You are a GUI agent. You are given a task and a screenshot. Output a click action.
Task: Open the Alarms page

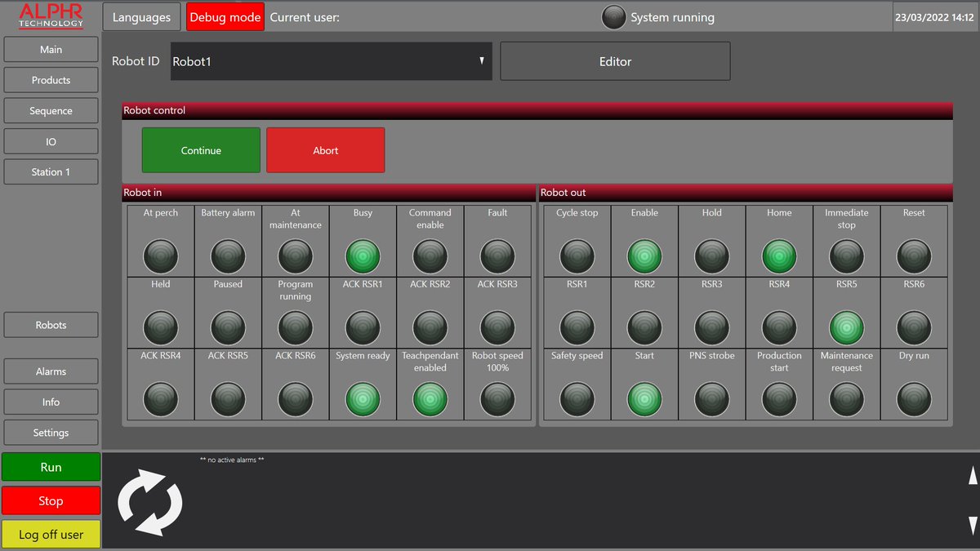pyautogui.click(x=51, y=371)
